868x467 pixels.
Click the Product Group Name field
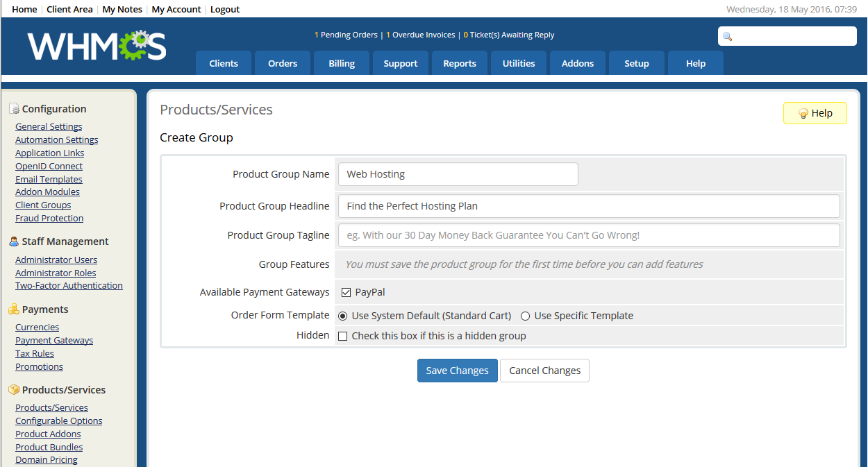pyautogui.click(x=458, y=174)
